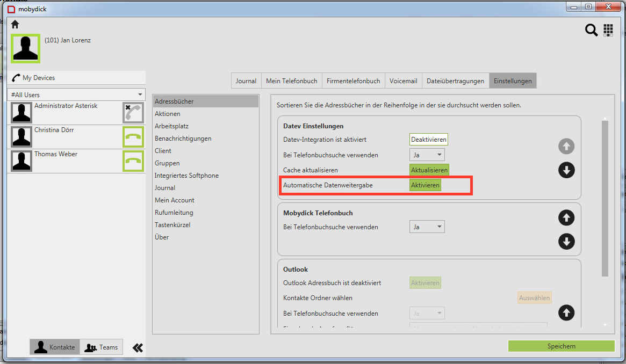Click the home icon in the top bar
Image resolution: width=626 pixels, height=364 pixels.
[14, 24]
